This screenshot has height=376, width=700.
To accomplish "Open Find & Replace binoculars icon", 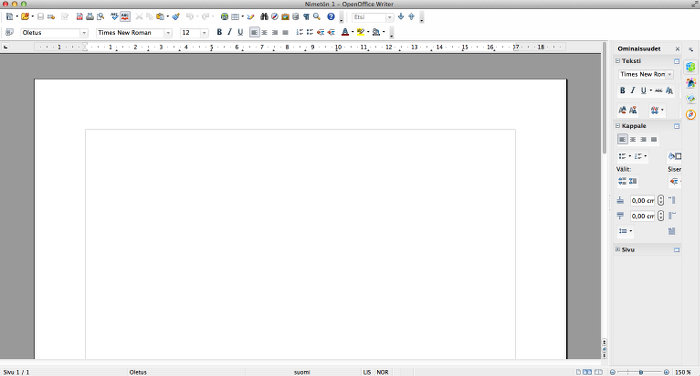I will tap(264, 17).
